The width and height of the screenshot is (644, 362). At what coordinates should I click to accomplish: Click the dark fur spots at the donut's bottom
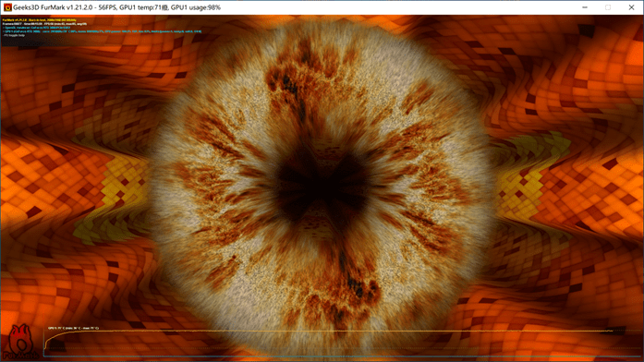pos(361,287)
